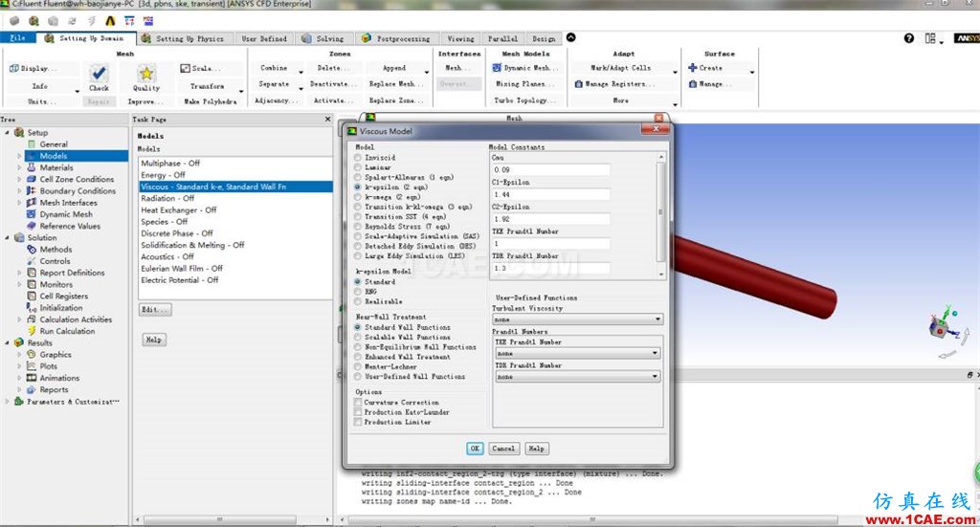Collapse the Solution tree node
The height and width of the screenshot is (527, 980).
pyautogui.click(x=8, y=237)
